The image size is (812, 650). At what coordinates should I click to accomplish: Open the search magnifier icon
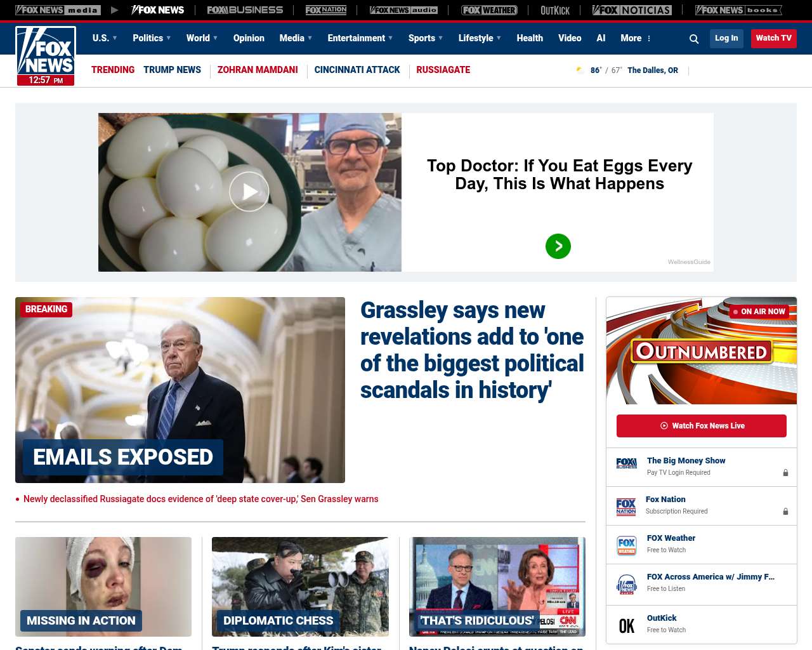coord(694,39)
